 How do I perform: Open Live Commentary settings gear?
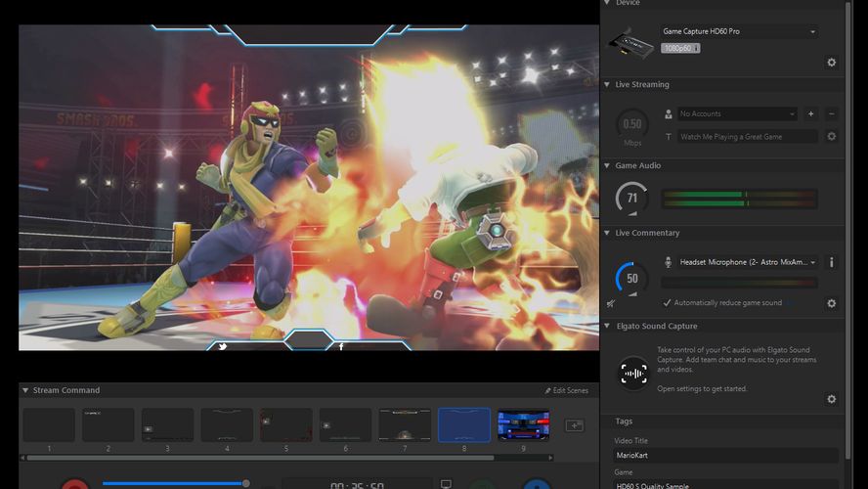(831, 303)
